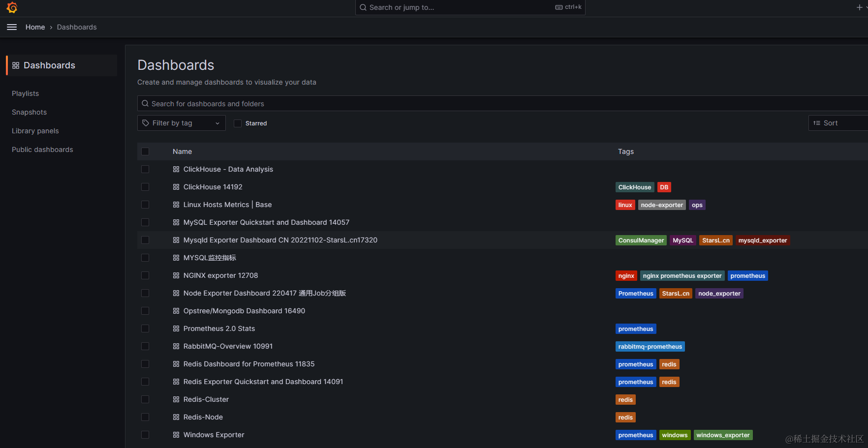
Task: Open the Sort dropdown
Action: pos(838,123)
